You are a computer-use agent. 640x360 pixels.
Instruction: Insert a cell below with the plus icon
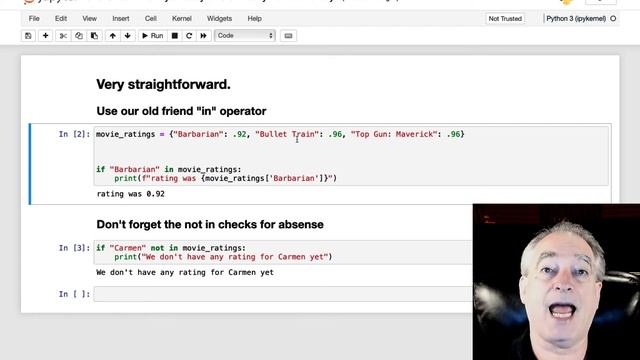pyautogui.click(x=45, y=36)
